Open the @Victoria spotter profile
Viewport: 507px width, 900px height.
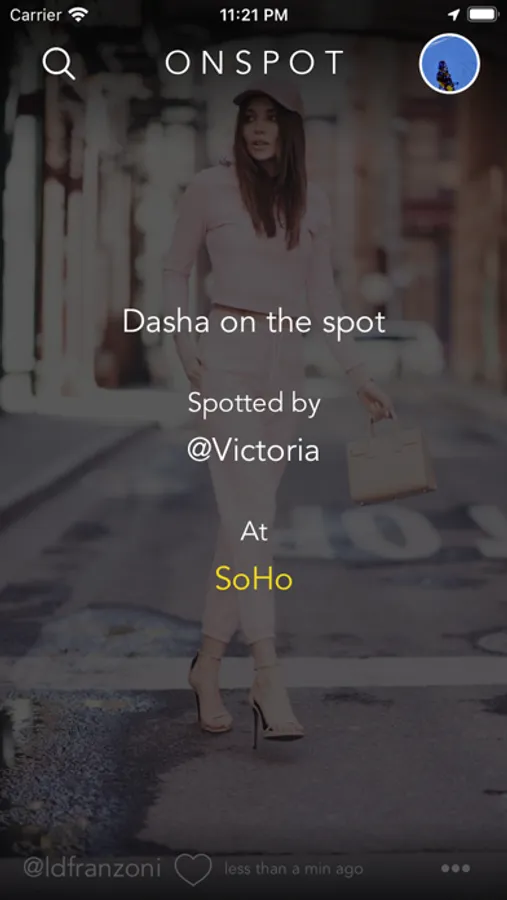pyautogui.click(x=253, y=450)
